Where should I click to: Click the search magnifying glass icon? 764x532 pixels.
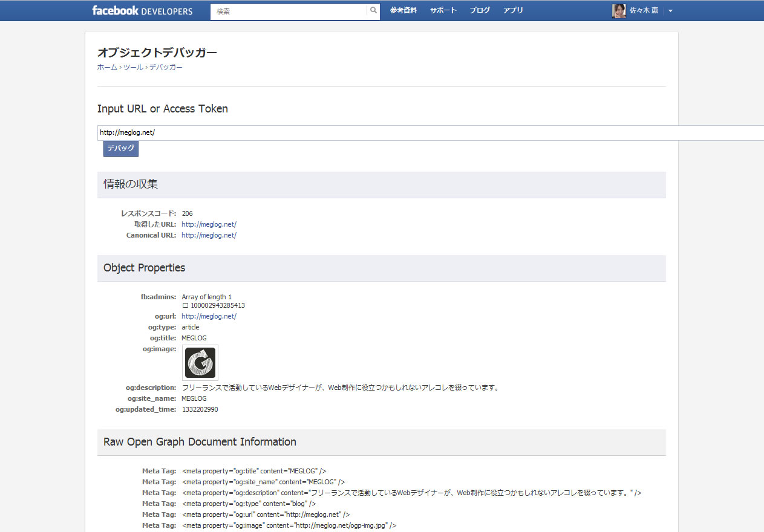click(373, 10)
